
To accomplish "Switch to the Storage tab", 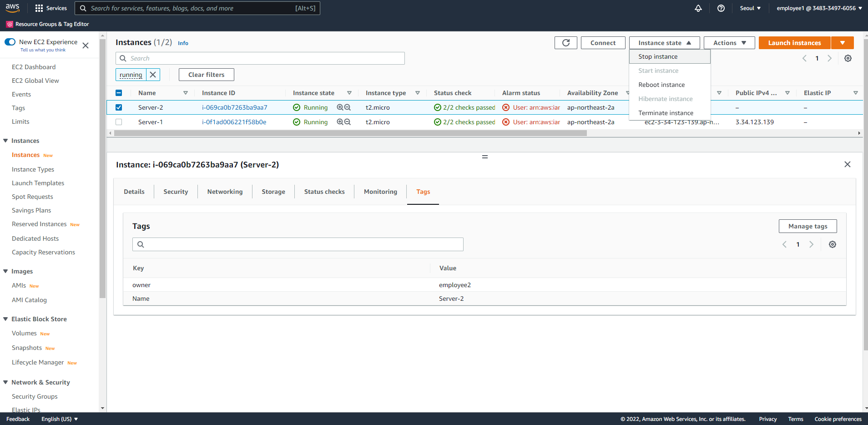I will (x=273, y=192).
